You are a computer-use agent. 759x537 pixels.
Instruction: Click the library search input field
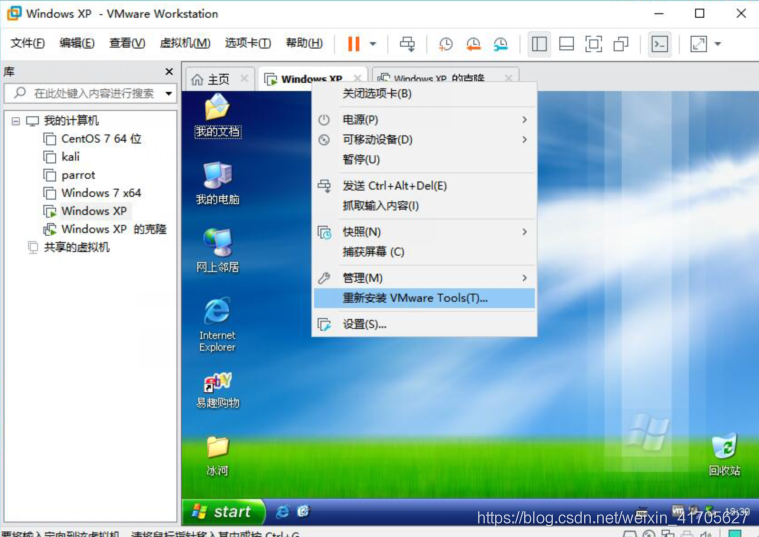[x=89, y=93]
